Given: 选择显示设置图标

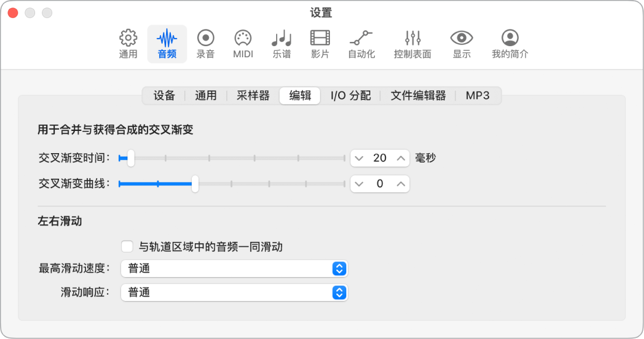Looking at the screenshot, I should 462,43.
